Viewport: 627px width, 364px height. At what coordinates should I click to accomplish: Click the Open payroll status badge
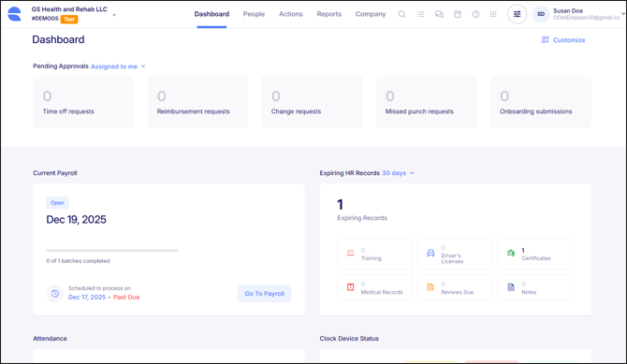(x=57, y=203)
